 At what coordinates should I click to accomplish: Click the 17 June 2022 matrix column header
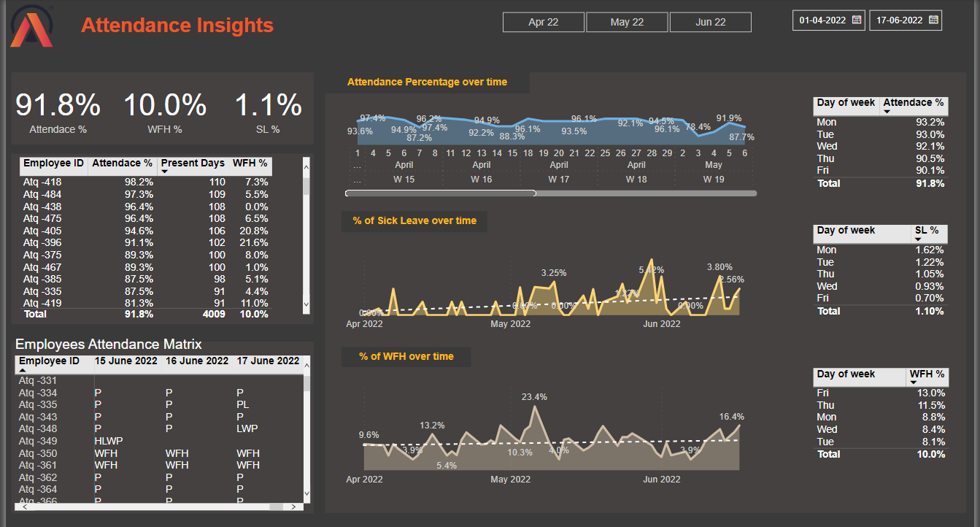[x=267, y=361]
